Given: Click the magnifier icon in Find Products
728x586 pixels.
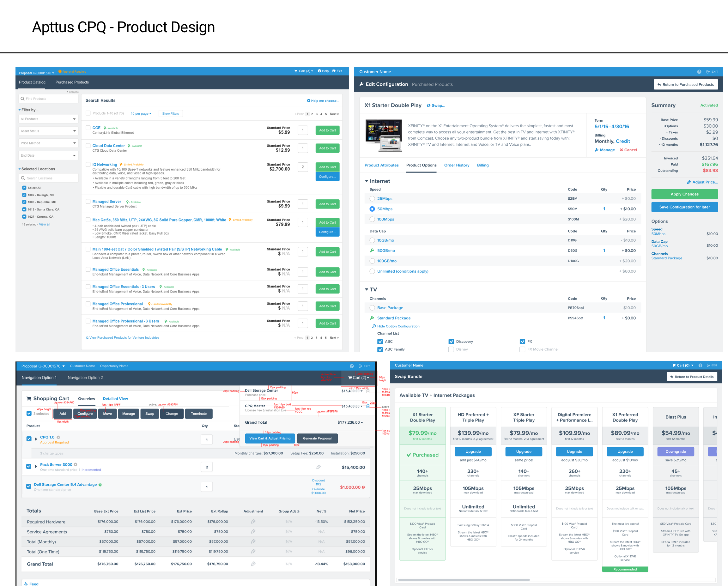Looking at the screenshot, I should (23, 99).
